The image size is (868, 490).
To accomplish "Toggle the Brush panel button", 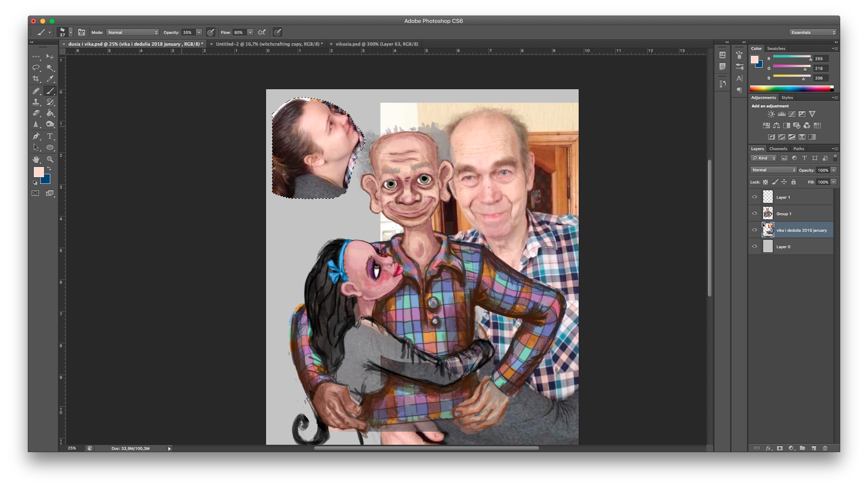I will click(82, 32).
